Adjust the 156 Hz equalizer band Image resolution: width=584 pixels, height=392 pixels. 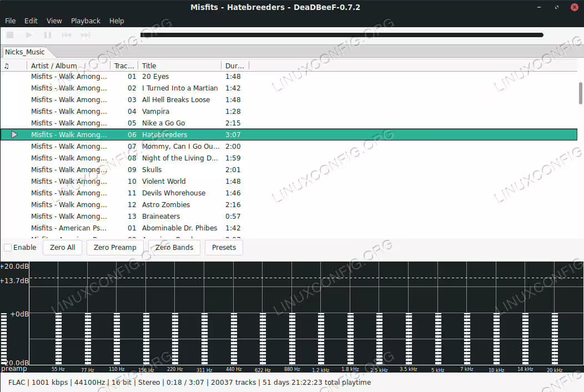click(x=146, y=338)
